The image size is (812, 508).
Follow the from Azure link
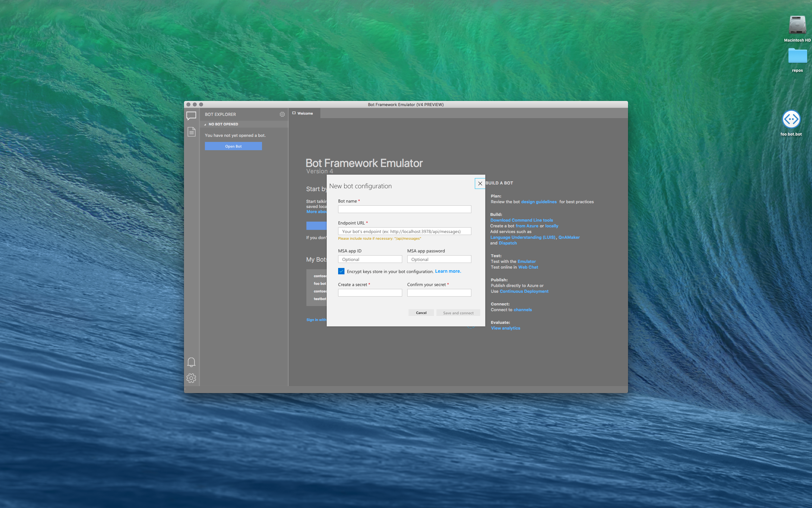pos(527,226)
